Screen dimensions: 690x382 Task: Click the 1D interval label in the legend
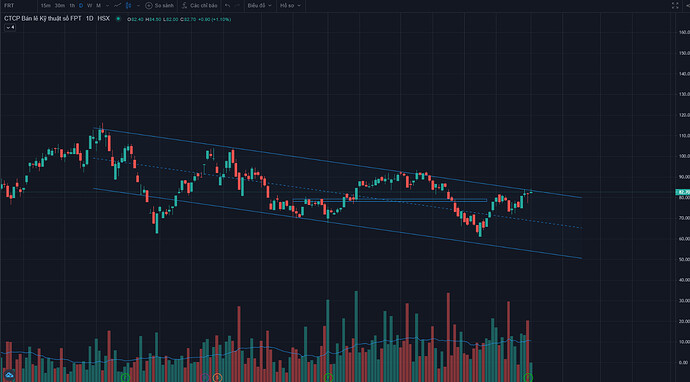point(89,19)
